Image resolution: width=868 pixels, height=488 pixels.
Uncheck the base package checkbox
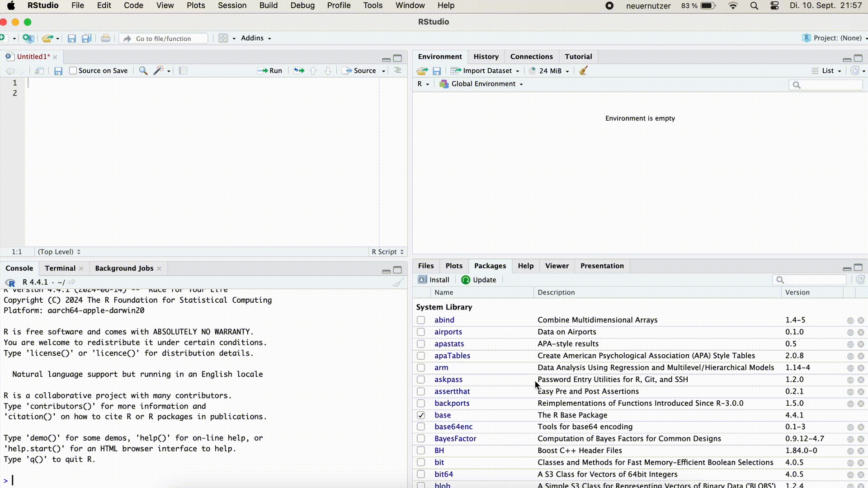(x=421, y=415)
